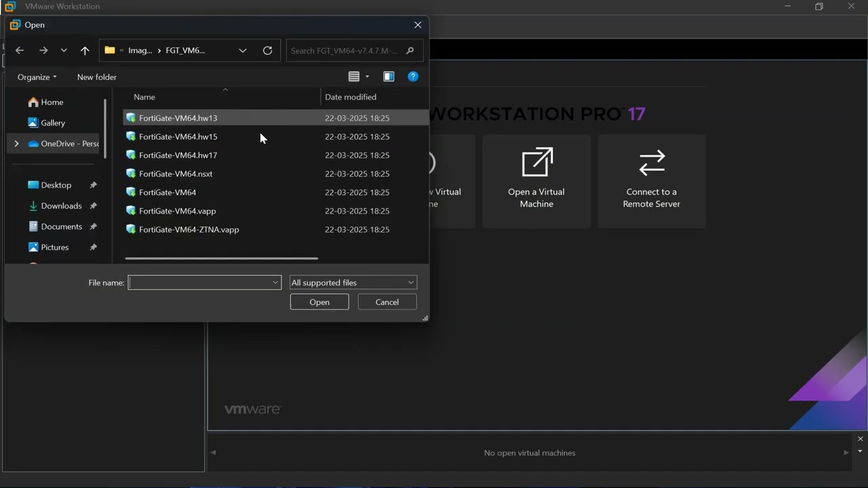The width and height of the screenshot is (868, 488).
Task: Click the pin icon next to Pictures
Action: (x=94, y=247)
